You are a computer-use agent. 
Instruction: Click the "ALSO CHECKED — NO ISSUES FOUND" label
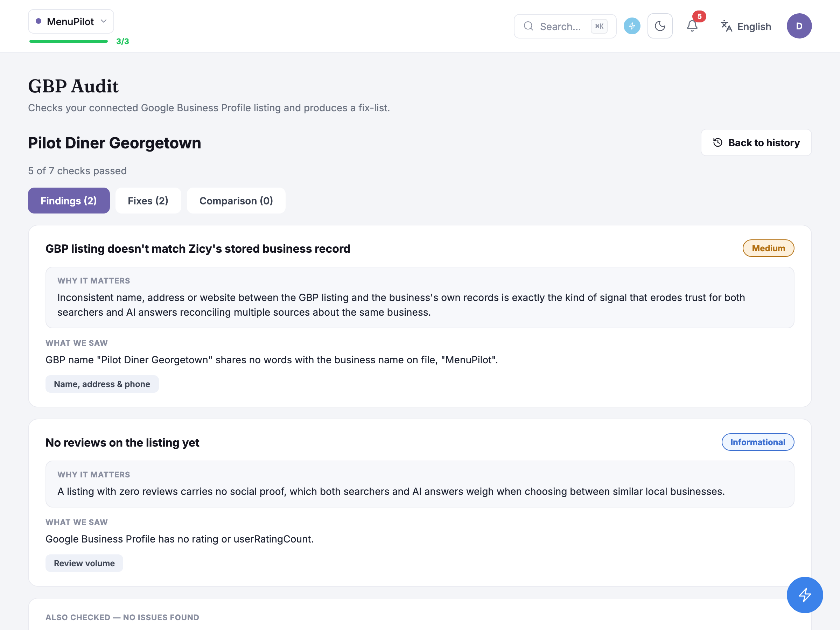tap(122, 617)
